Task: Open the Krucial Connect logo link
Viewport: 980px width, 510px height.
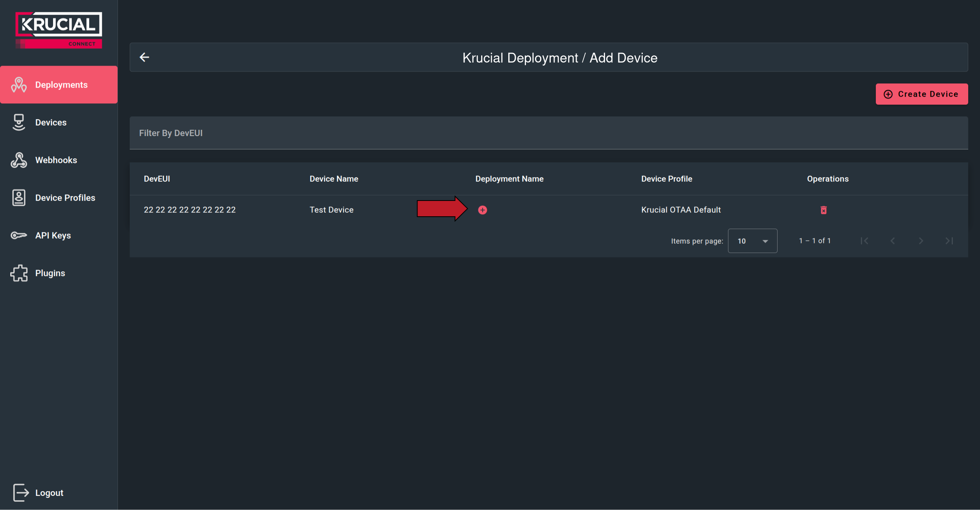Action: click(58, 29)
